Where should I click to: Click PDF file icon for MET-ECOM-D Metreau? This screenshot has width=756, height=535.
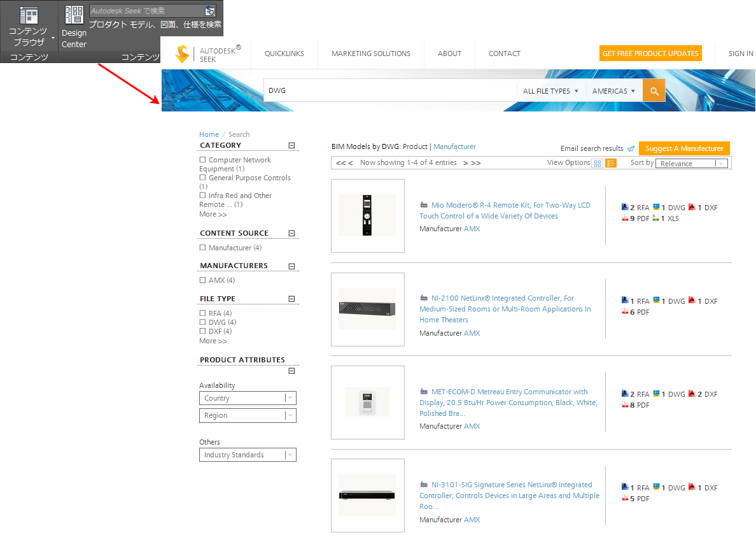(x=625, y=404)
